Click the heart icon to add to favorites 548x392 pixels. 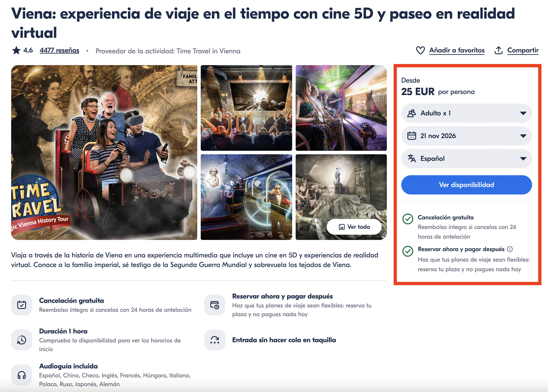click(x=420, y=50)
